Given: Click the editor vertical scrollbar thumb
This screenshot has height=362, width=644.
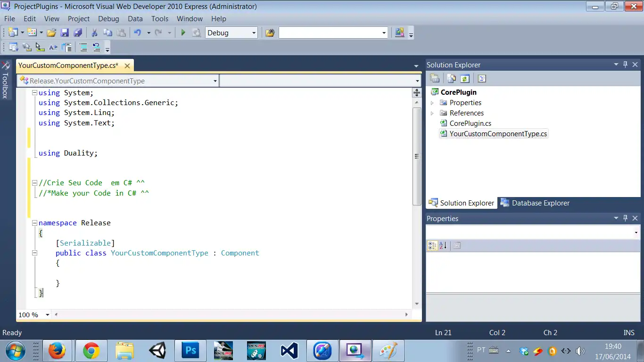Looking at the screenshot, I should (x=417, y=156).
